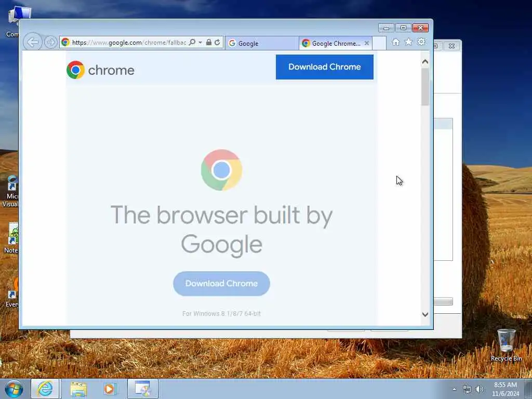
Task: Go back with the IE back arrow
Action: click(x=33, y=43)
